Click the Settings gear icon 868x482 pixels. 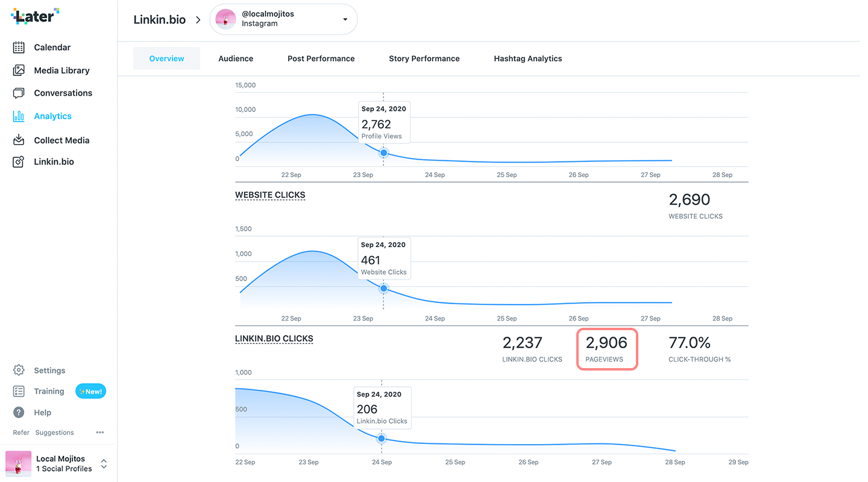[19, 370]
